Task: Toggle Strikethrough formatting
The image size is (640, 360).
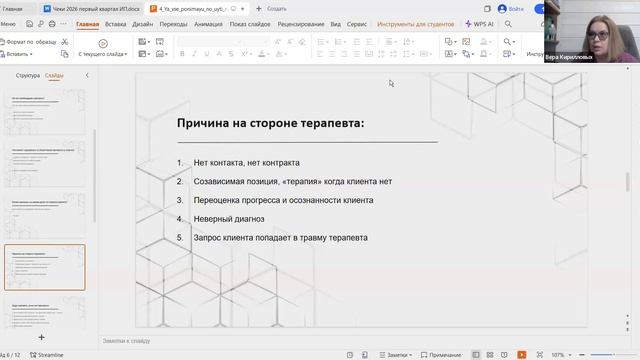Action: click(231, 54)
